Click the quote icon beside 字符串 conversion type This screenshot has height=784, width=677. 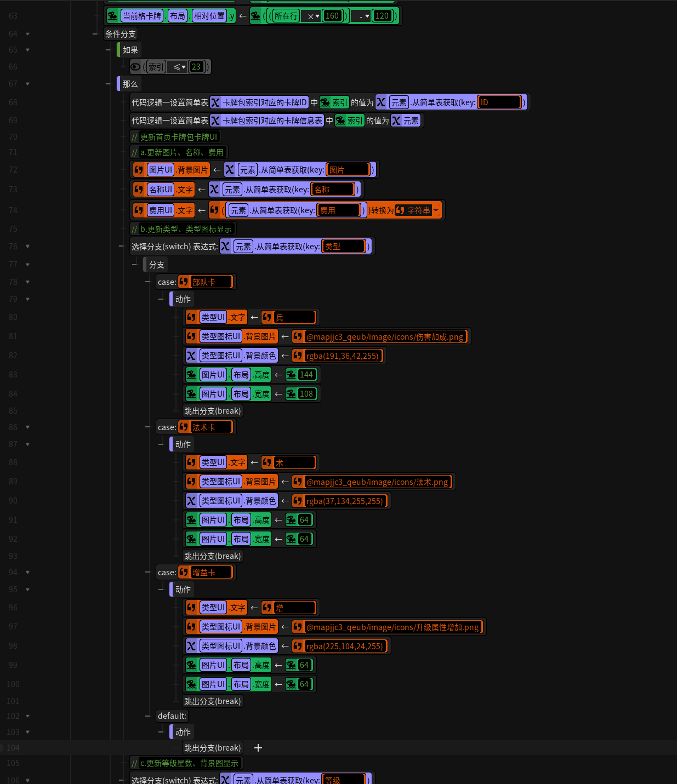click(400, 210)
